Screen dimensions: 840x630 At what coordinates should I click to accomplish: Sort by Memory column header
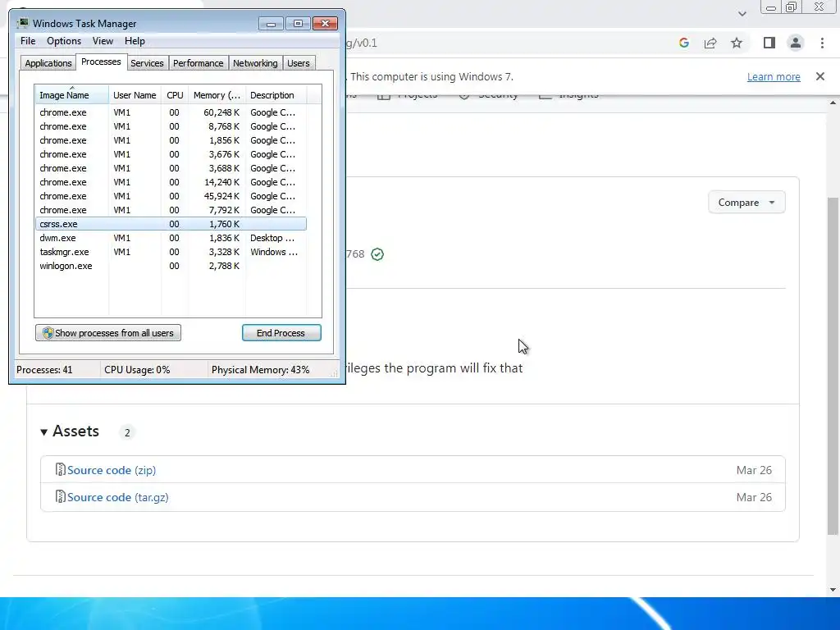tap(217, 95)
